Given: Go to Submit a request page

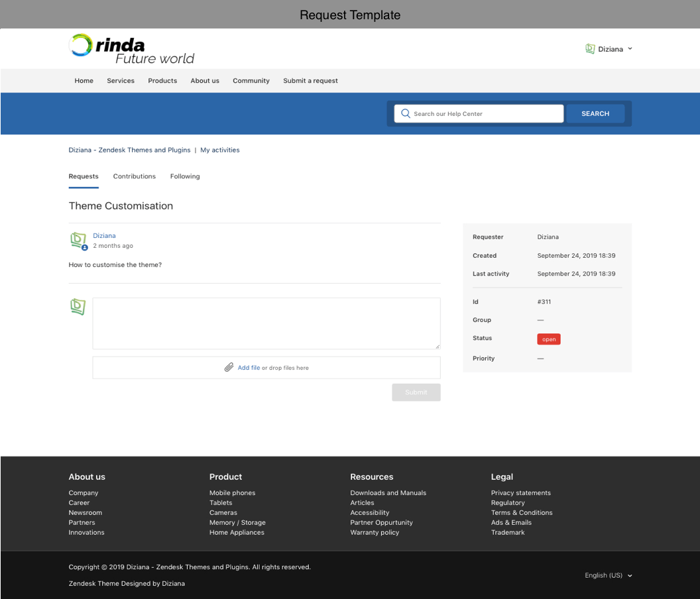Looking at the screenshot, I should (x=310, y=81).
